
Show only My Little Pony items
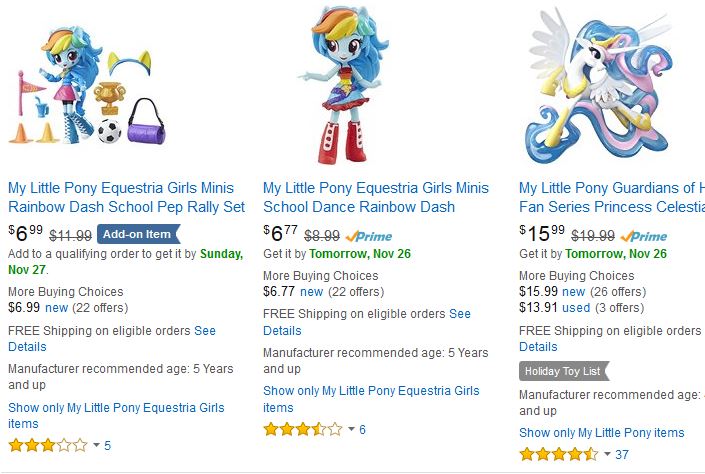pos(601,433)
